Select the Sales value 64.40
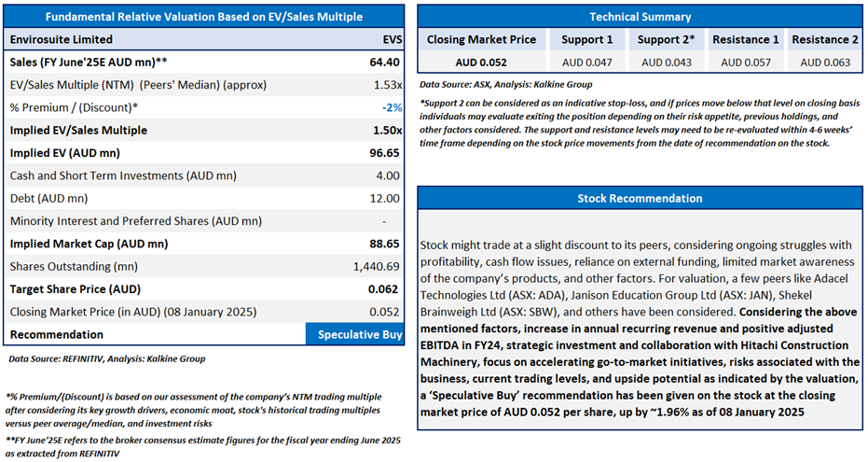 tap(385, 62)
